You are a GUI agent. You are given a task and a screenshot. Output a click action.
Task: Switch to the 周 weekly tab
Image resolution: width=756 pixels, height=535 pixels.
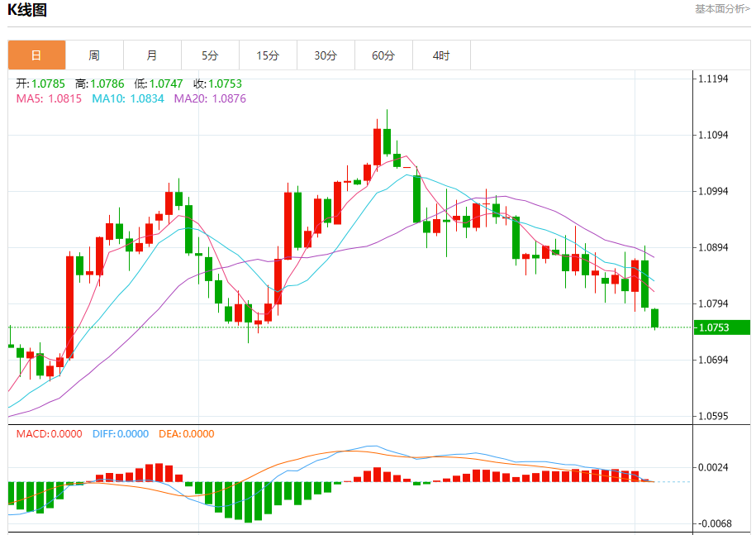pos(94,55)
